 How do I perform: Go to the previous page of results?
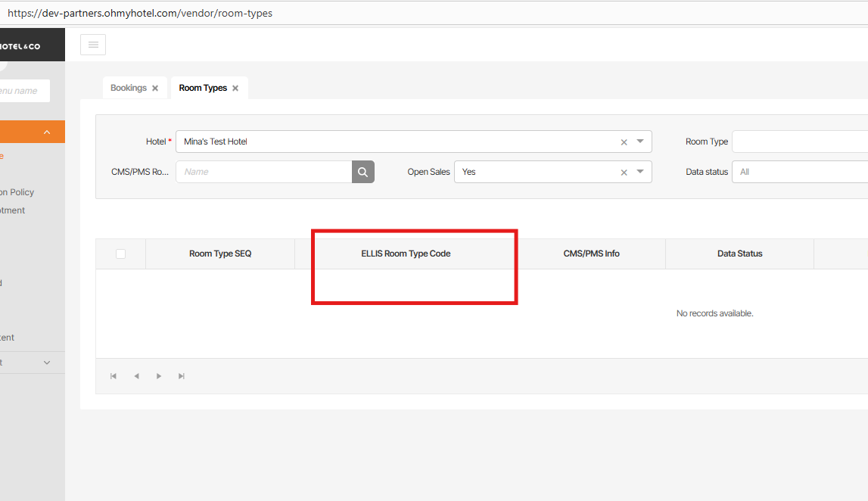click(136, 376)
